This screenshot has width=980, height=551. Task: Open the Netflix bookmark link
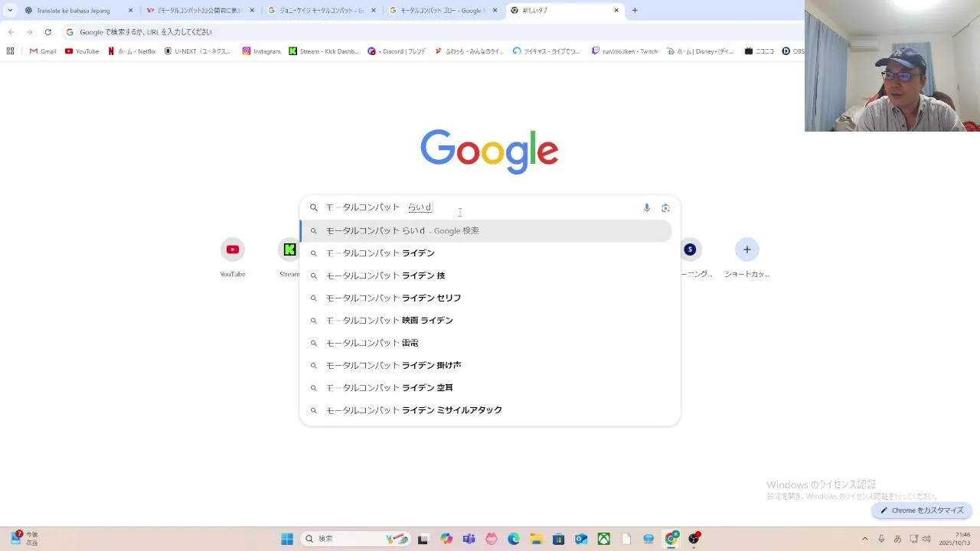tap(132, 51)
